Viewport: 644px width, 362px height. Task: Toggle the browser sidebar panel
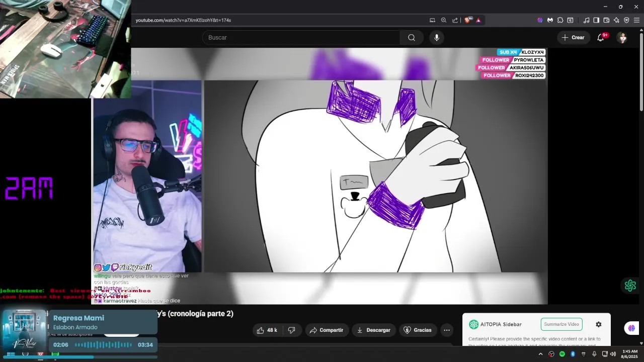[596, 20]
